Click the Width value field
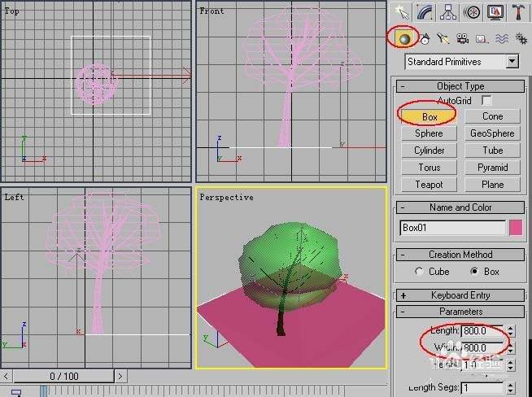 (483, 348)
